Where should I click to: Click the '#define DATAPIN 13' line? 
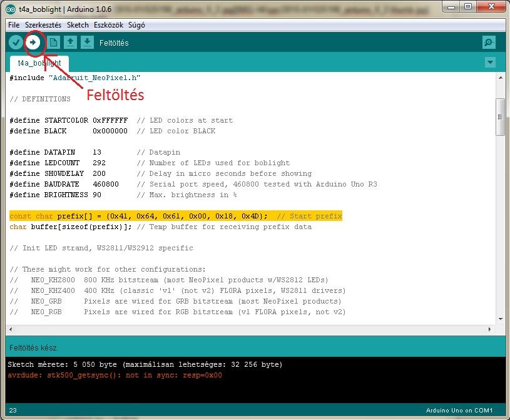click(94, 152)
